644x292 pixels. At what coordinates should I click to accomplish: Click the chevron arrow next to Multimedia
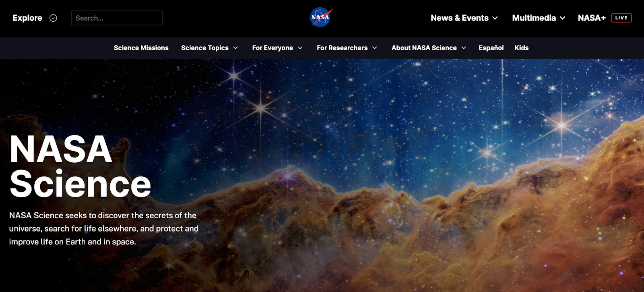click(563, 18)
